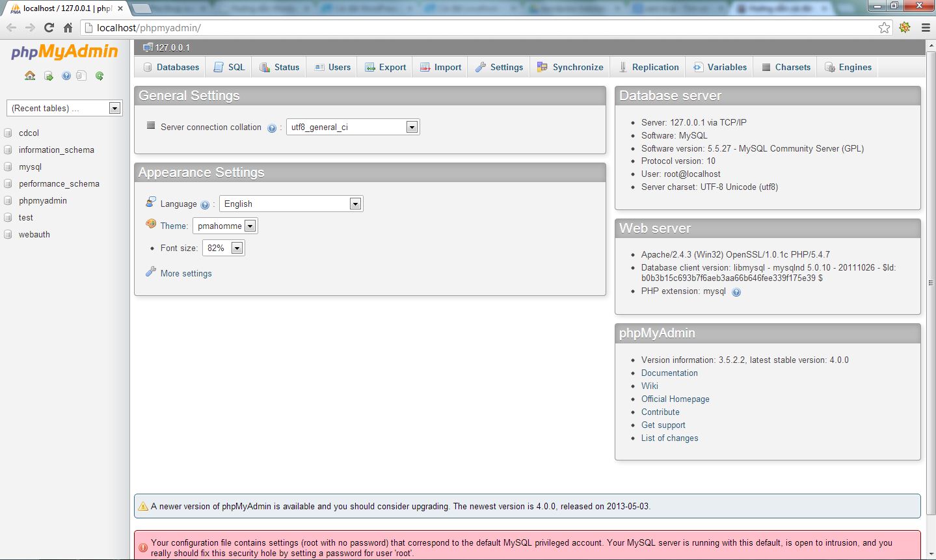The height and width of the screenshot is (560, 936).
Task: Open the List of changes link
Action: click(x=670, y=438)
